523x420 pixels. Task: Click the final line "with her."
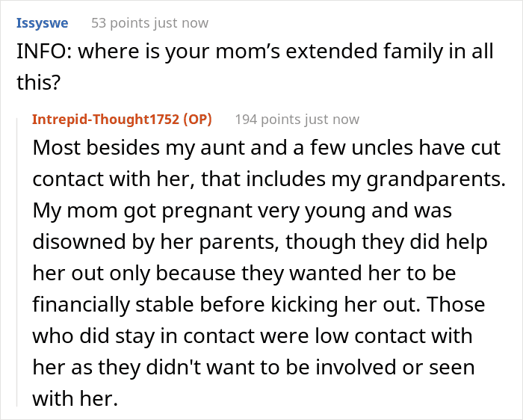coord(75,398)
